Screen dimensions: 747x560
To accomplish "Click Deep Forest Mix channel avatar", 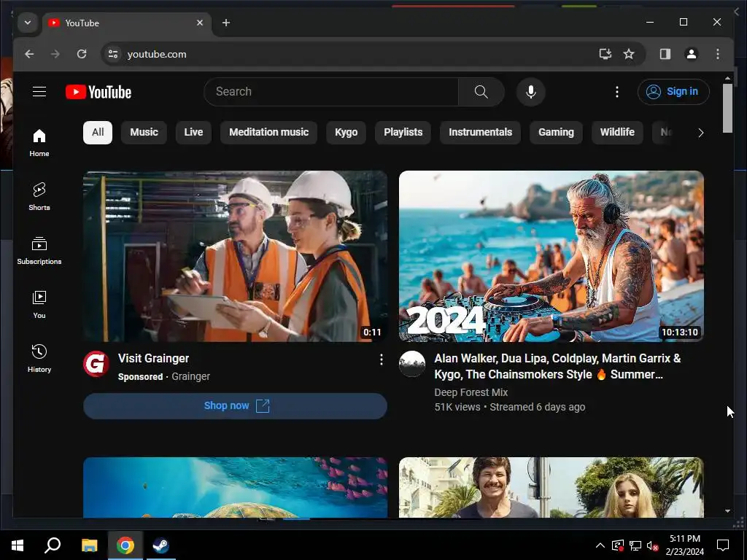I will (x=411, y=364).
